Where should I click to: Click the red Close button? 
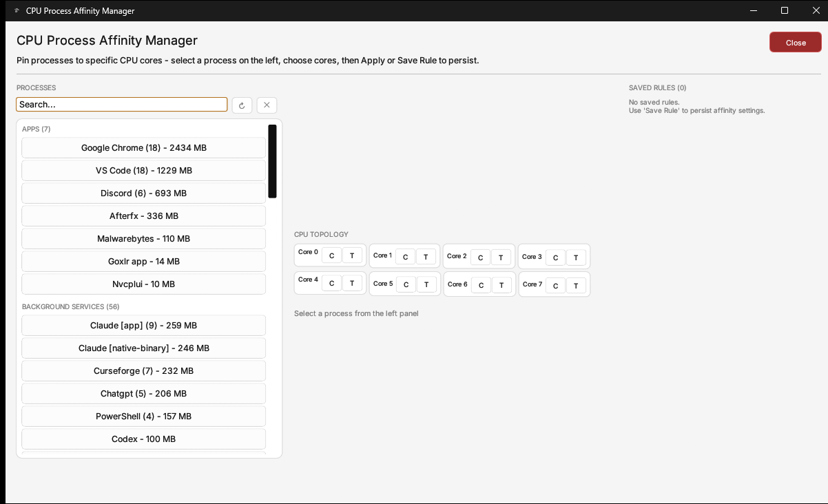pyautogui.click(x=796, y=42)
